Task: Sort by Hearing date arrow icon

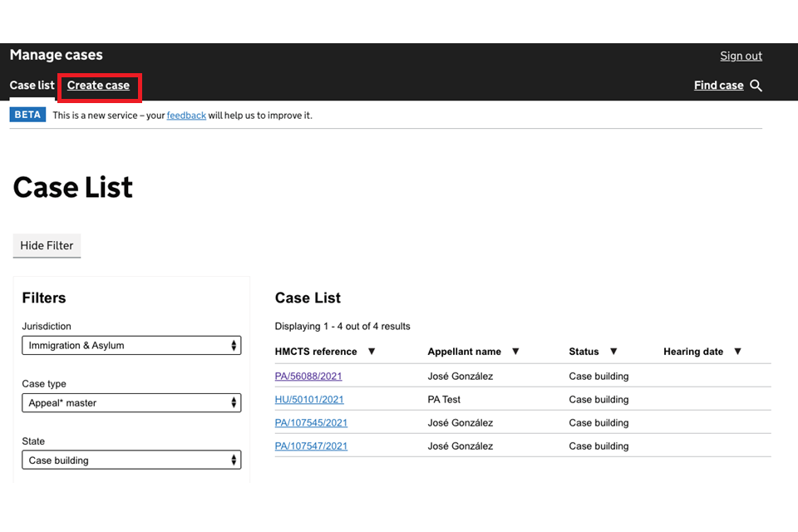Action: pos(737,352)
